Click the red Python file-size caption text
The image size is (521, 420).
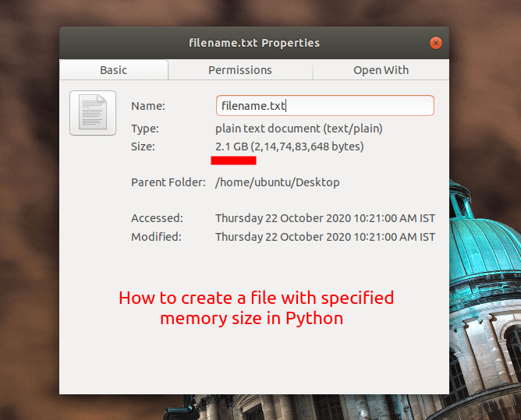(x=256, y=308)
